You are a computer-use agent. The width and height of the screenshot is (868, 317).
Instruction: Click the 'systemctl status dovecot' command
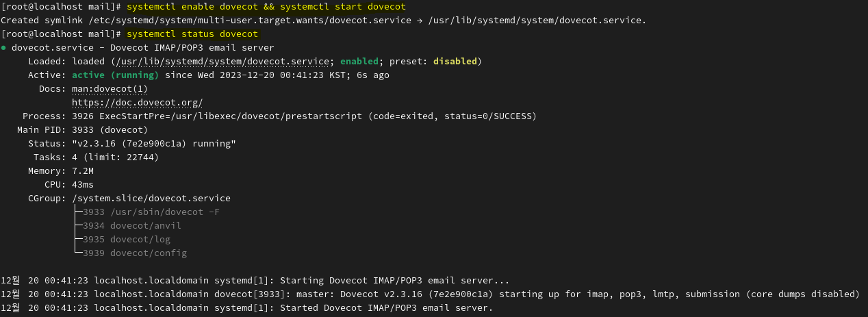point(192,34)
